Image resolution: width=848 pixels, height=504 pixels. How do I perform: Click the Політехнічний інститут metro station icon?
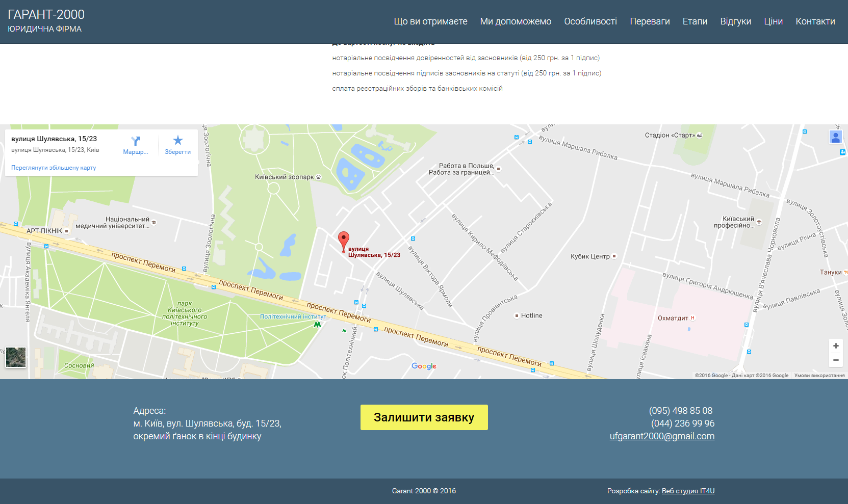[317, 324]
